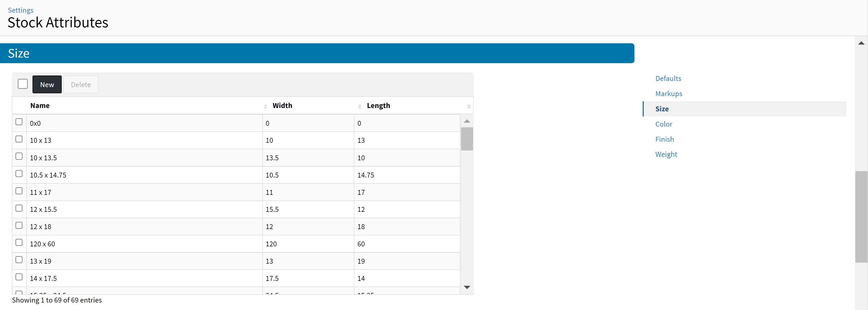Create a New size entry
This screenshot has height=310, width=868.
47,85
